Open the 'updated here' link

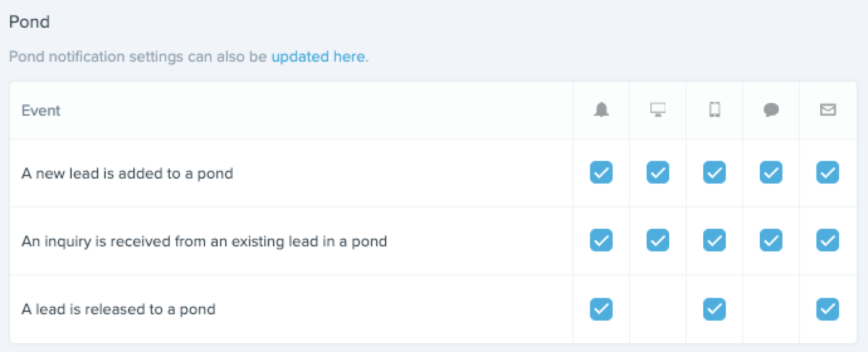tap(318, 57)
